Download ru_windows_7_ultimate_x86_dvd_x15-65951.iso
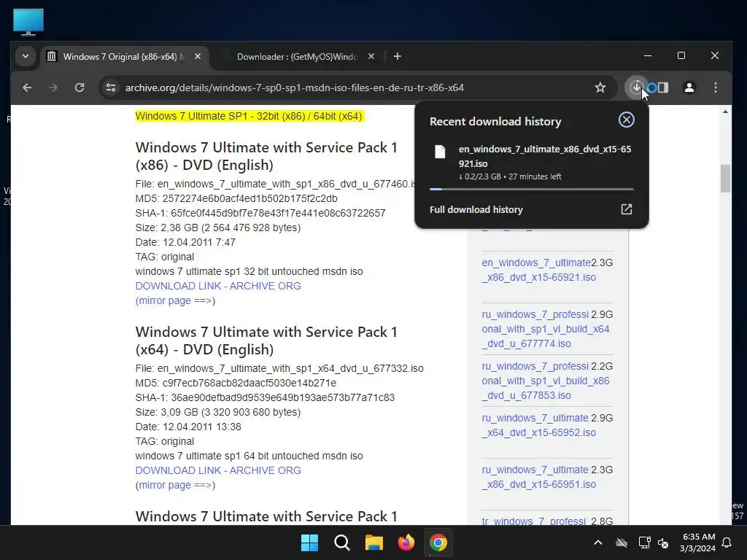This screenshot has width=747, height=560. 538,477
